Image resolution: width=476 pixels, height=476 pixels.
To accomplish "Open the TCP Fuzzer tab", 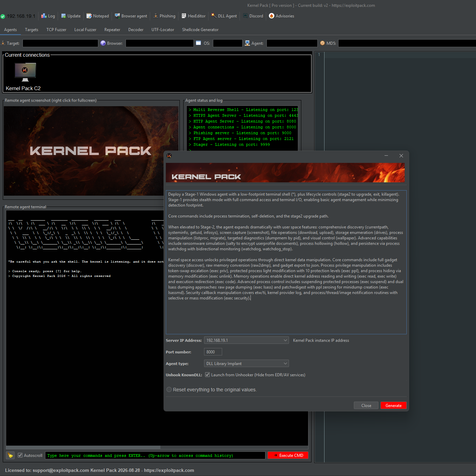I will point(56,30).
